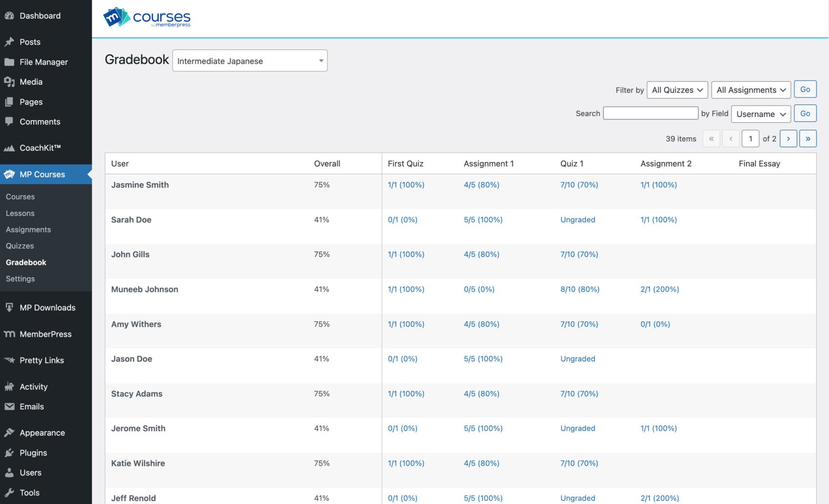Switch to the Quizzes submenu item
The image size is (829, 504).
[x=20, y=246]
